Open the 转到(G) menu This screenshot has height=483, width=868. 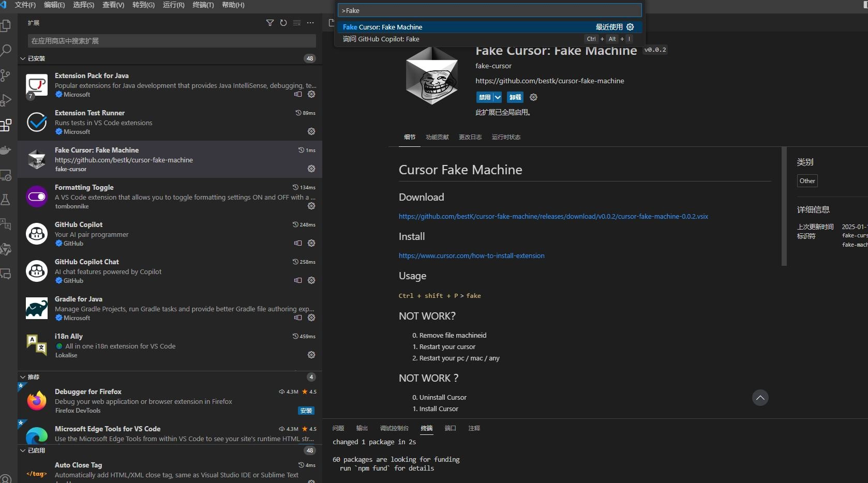[143, 5]
